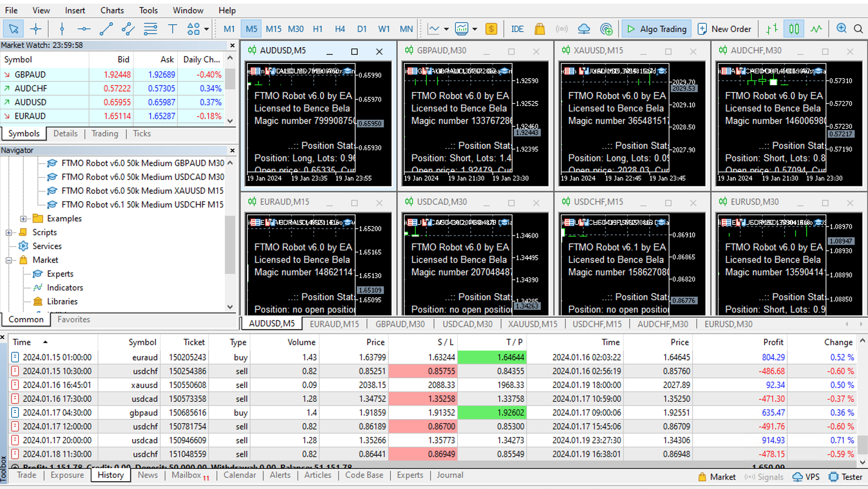The width and height of the screenshot is (868, 489).
Task: Open the Signals broadcast icon
Action: point(562,29)
